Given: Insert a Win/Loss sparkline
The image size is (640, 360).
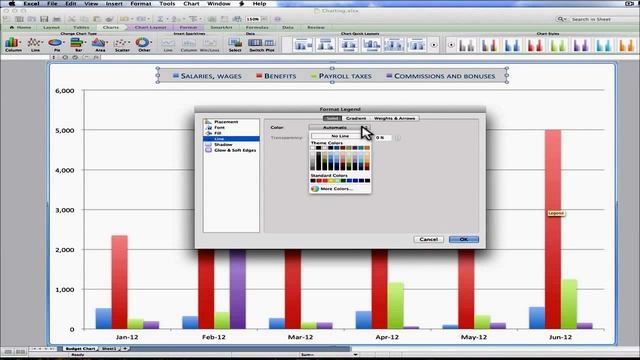Looking at the screenshot, I should point(210,43).
